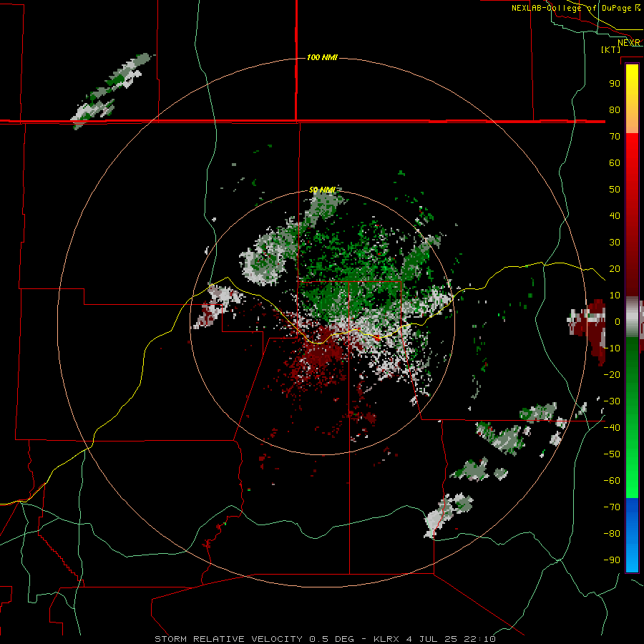The image size is (644, 644).
Task: Click the -80 value on velocity scale
Action: [x=612, y=534]
